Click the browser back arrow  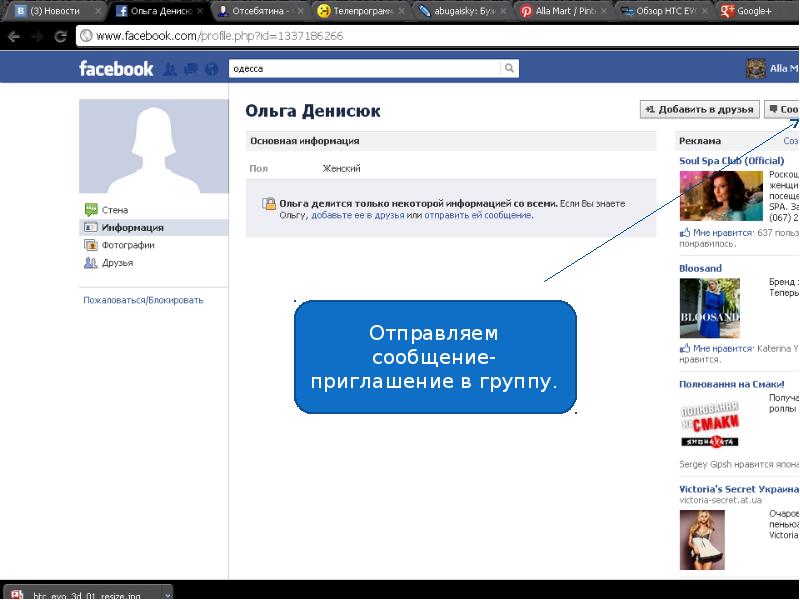click(x=14, y=36)
